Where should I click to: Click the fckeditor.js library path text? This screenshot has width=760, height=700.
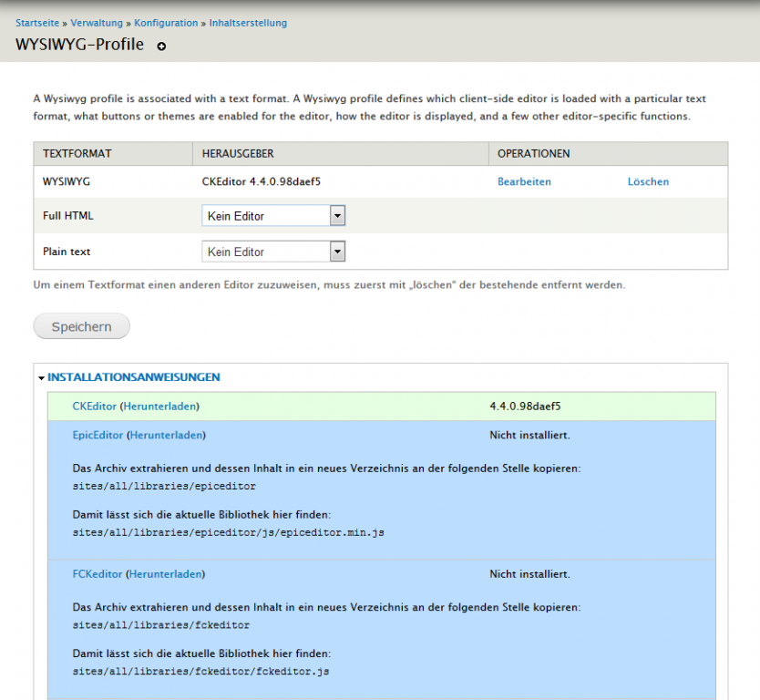[x=200, y=672]
